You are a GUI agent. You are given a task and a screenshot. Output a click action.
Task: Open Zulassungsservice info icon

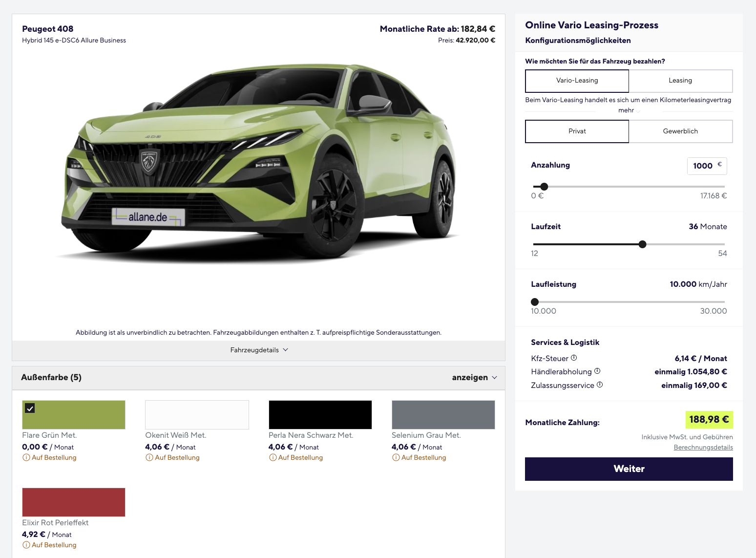pos(600,385)
